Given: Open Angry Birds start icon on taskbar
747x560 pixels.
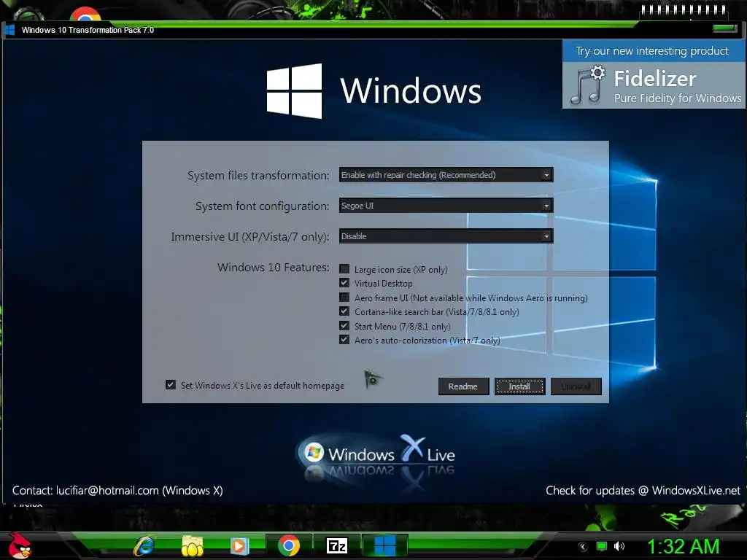Looking at the screenshot, I should point(19,545).
